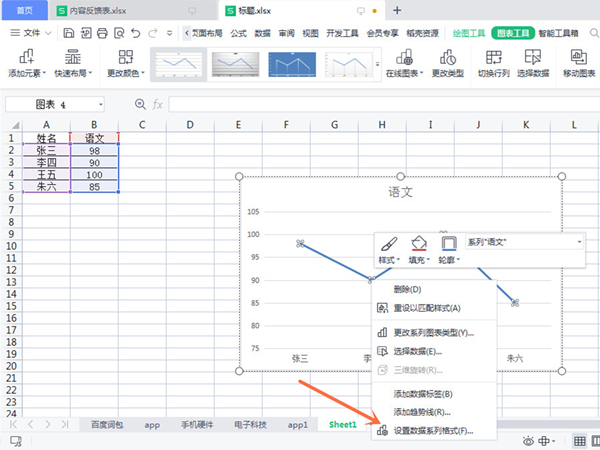
Task: Click the Outline (轮廓) icon in mini toolbar
Action: click(449, 243)
